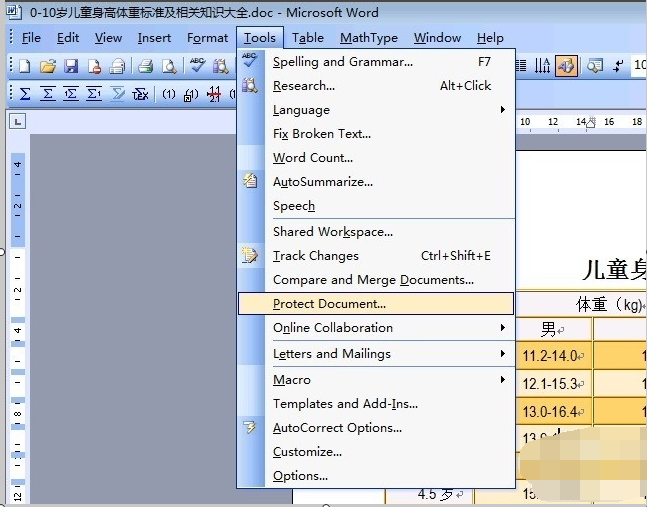Choose AutoCorrect Options... menu entry
The width and height of the screenshot is (647, 507).
coord(377,427)
